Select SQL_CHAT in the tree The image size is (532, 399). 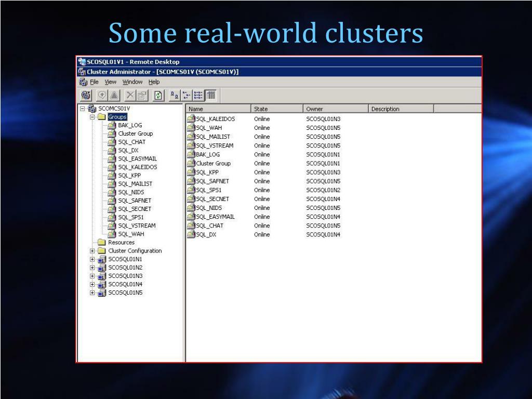click(131, 142)
